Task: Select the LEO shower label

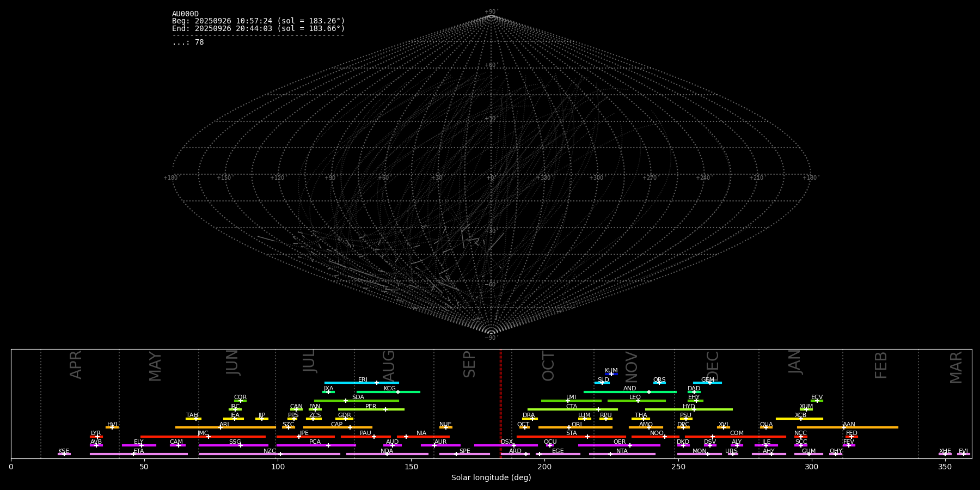Action: click(635, 397)
